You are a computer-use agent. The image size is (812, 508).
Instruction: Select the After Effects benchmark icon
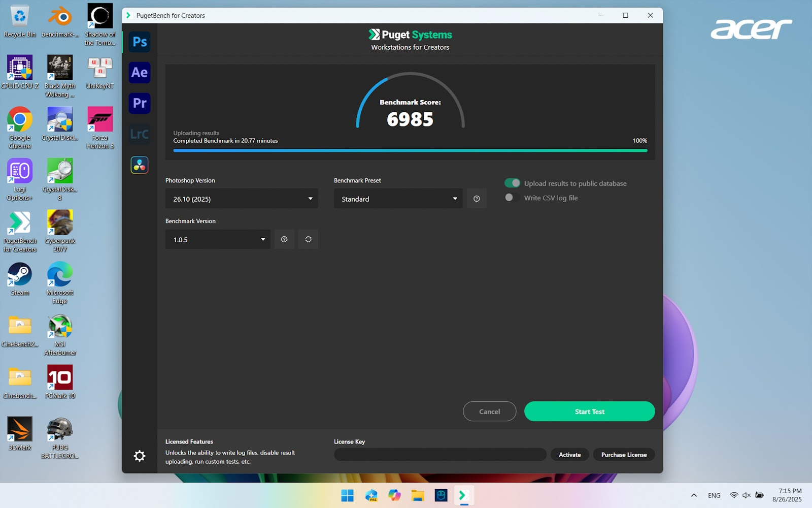point(140,73)
